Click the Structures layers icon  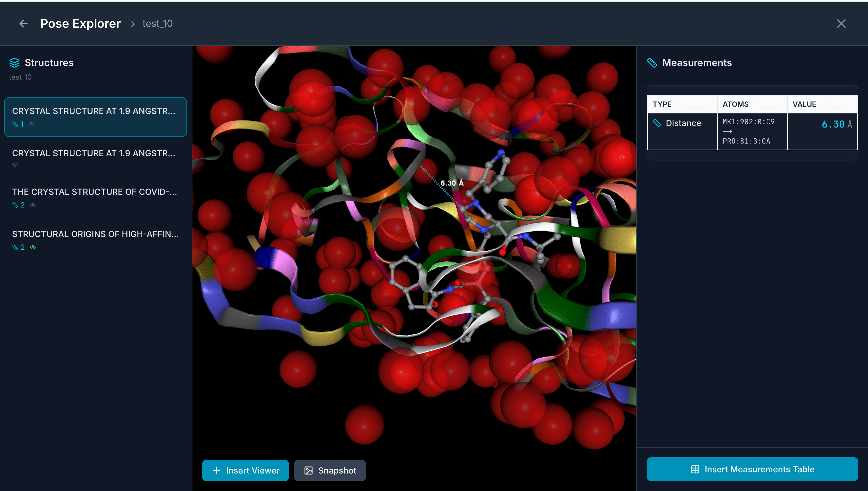(x=14, y=63)
